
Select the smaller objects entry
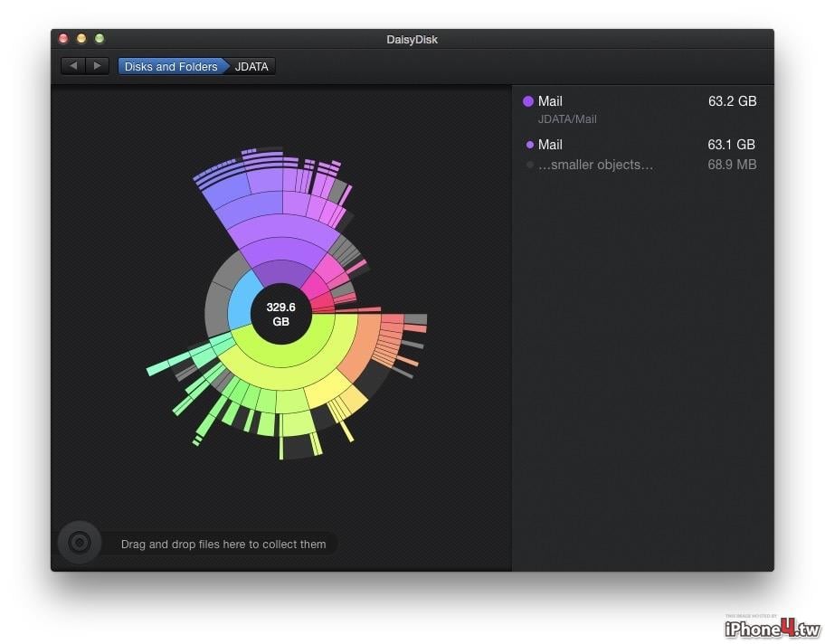click(x=640, y=165)
